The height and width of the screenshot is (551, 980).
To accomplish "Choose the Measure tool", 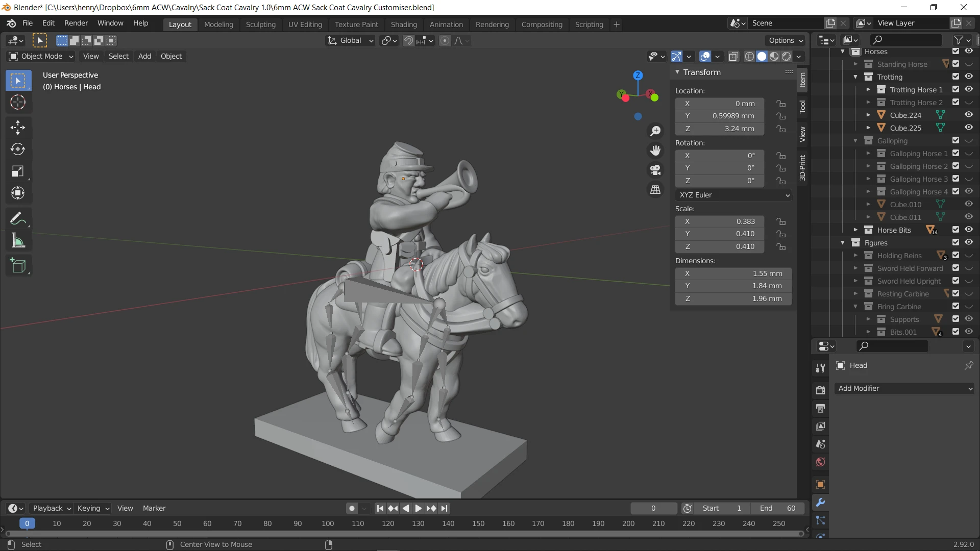I will click(18, 241).
